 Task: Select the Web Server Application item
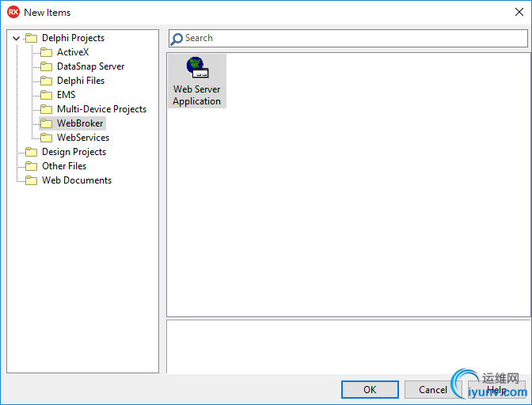click(x=197, y=81)
